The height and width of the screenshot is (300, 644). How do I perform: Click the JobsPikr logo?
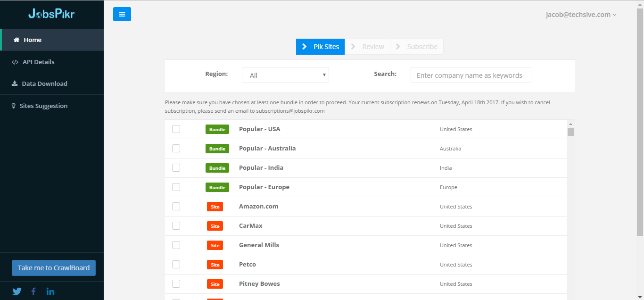[51, 14]
